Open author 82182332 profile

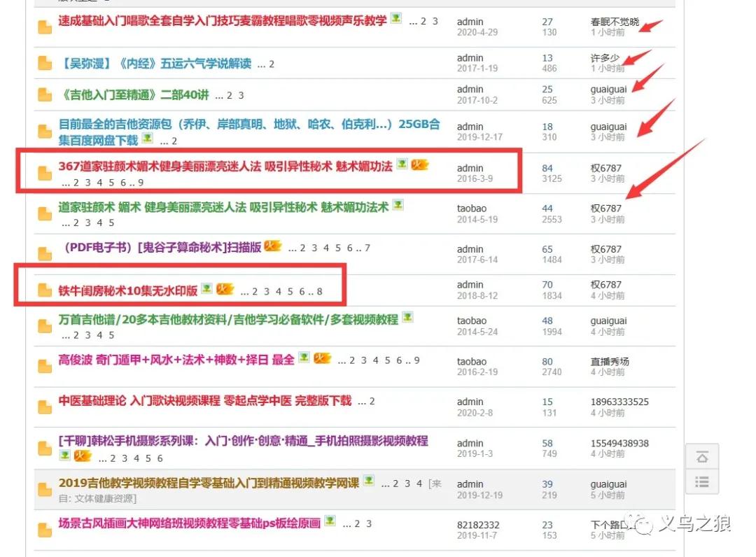pos(478,524)
